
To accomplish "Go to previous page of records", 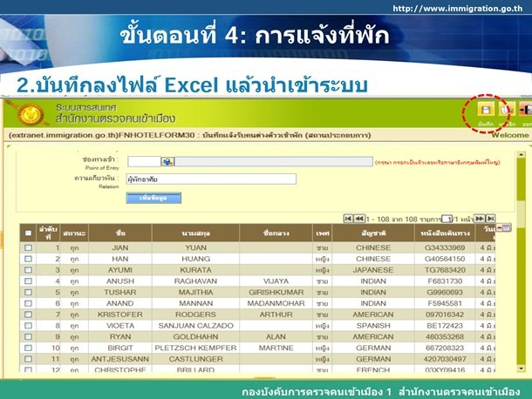I will (359, 218).
